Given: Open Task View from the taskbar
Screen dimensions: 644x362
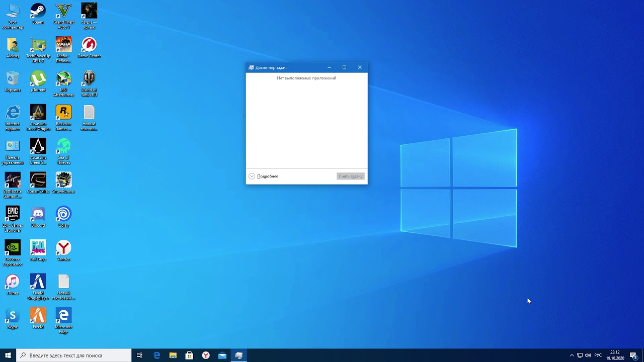Looking at the screenshot, I should pos(139,355).
